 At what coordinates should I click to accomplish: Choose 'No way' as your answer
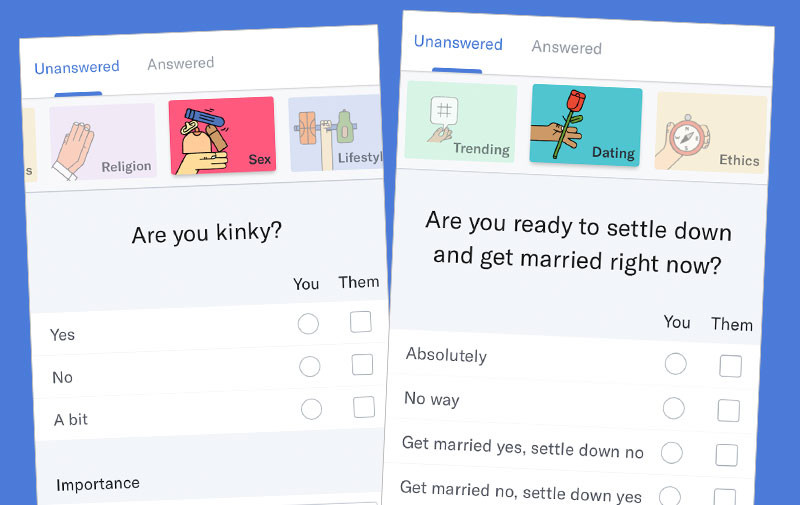(x=674, y=408)
